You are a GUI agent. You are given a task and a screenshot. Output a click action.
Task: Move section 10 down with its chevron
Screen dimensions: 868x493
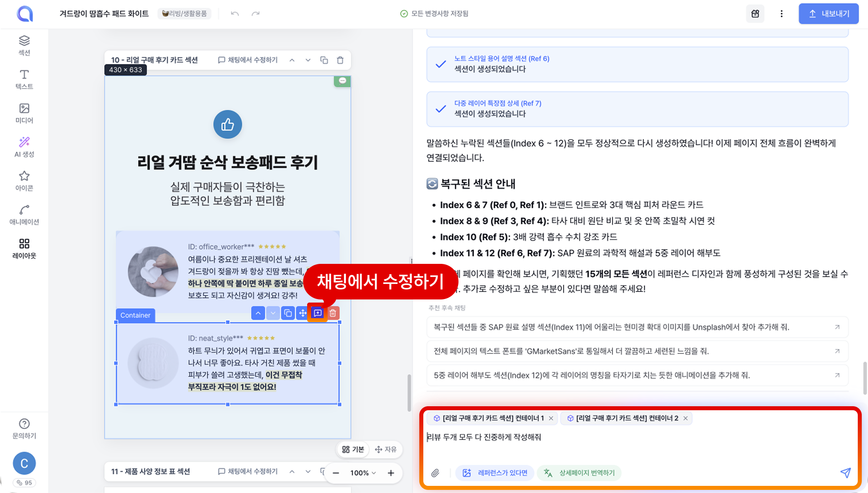(x=308, y=60)
